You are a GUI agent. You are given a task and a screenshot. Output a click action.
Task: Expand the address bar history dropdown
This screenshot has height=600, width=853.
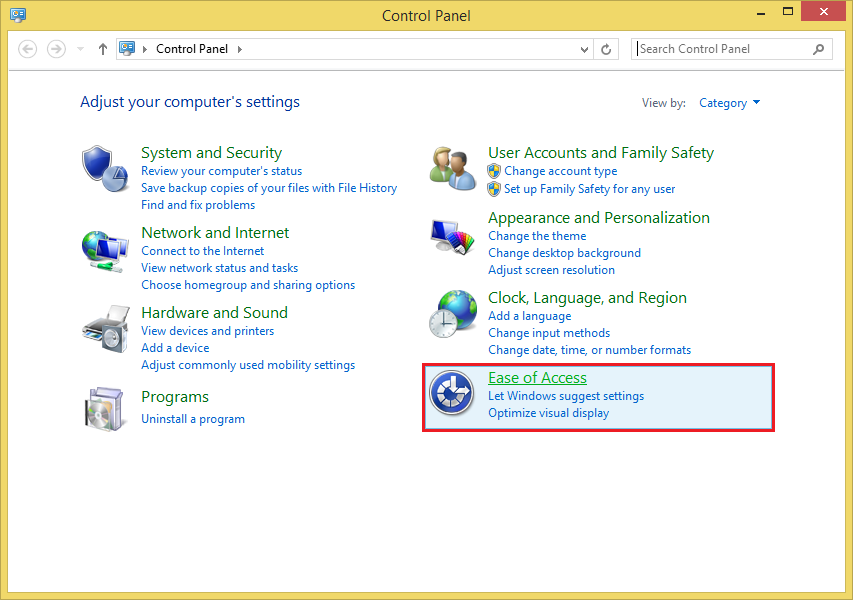[584, 50]
